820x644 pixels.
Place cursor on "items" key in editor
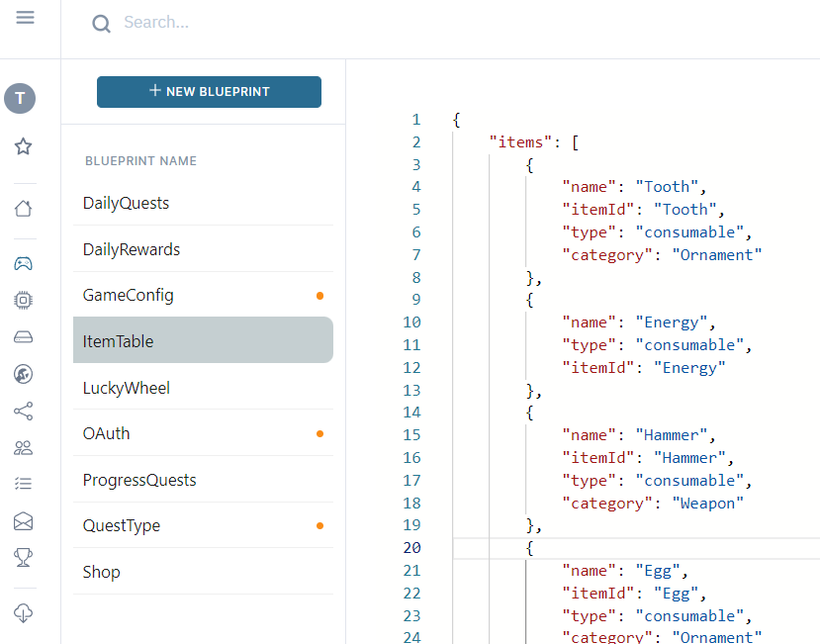520,142
